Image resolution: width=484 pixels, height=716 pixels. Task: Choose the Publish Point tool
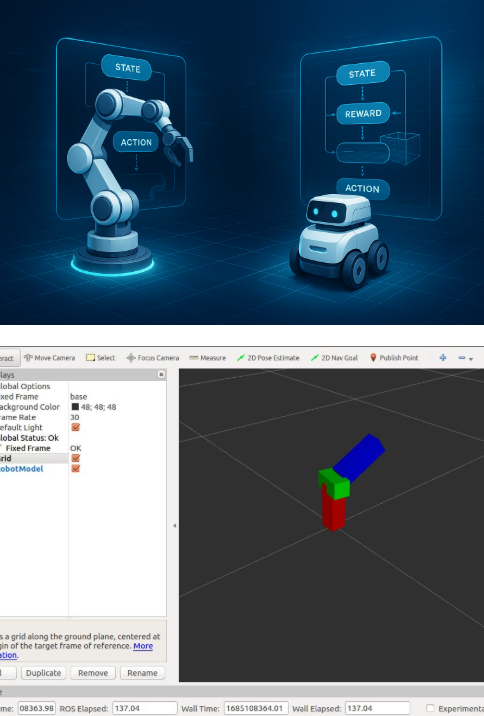[394, 358]
